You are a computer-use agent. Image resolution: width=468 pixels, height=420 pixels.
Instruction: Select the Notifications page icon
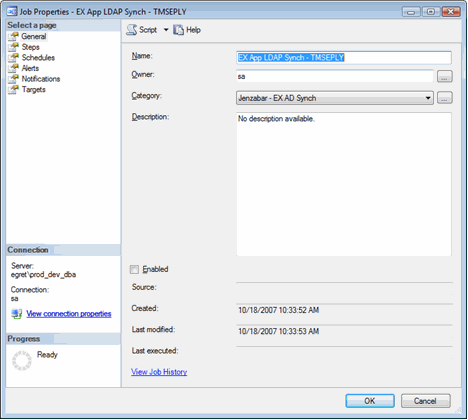(14, 79)
